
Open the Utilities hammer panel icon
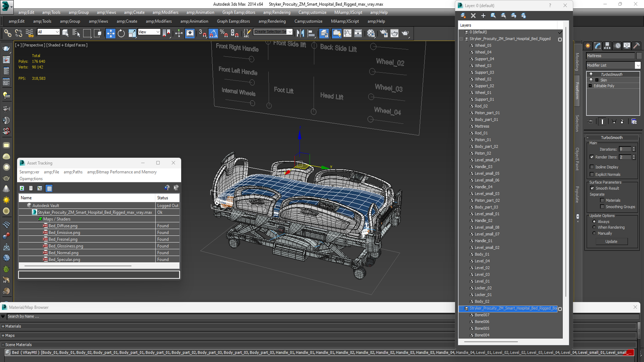pyautogui.click(x=636, y=46)
